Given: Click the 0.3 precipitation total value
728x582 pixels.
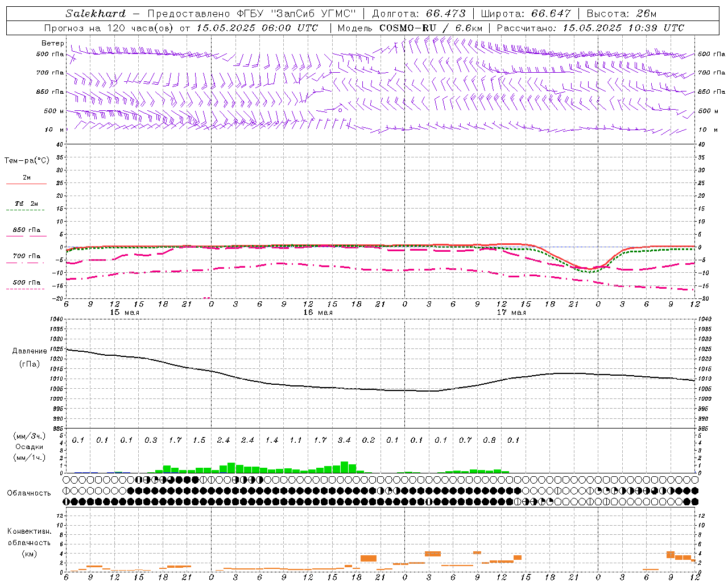Looking at the screenshot, I should 151,440.
